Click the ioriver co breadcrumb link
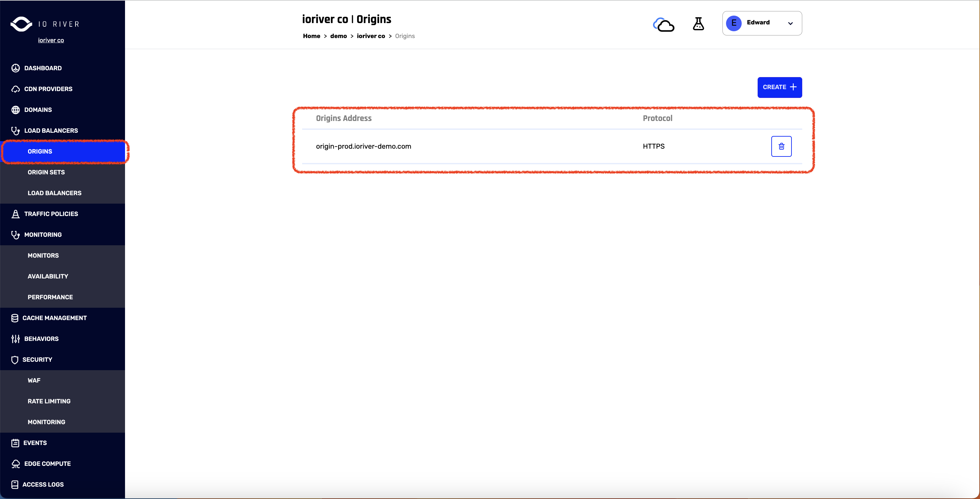This screenshot has width=980, height=499. (x=371, y=36)
